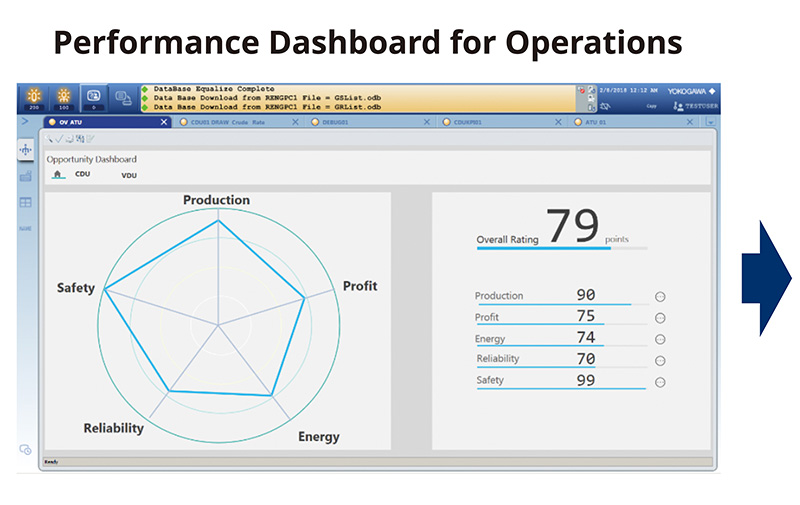Click the DataBase Equalize Complete message
Image resolution: width=800 pixels, height=505 pixels.
point(214,89)
